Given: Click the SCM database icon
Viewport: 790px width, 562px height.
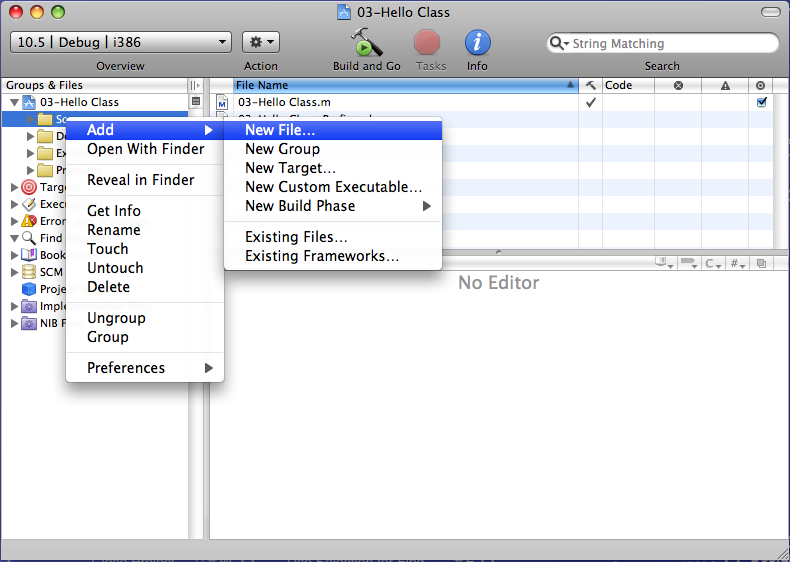Looking at the screenshot, I should 29,272.
